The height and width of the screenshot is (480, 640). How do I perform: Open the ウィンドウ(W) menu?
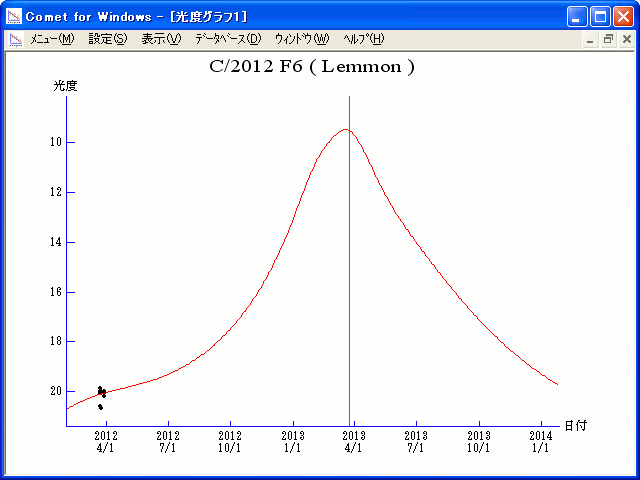(302, 39)
